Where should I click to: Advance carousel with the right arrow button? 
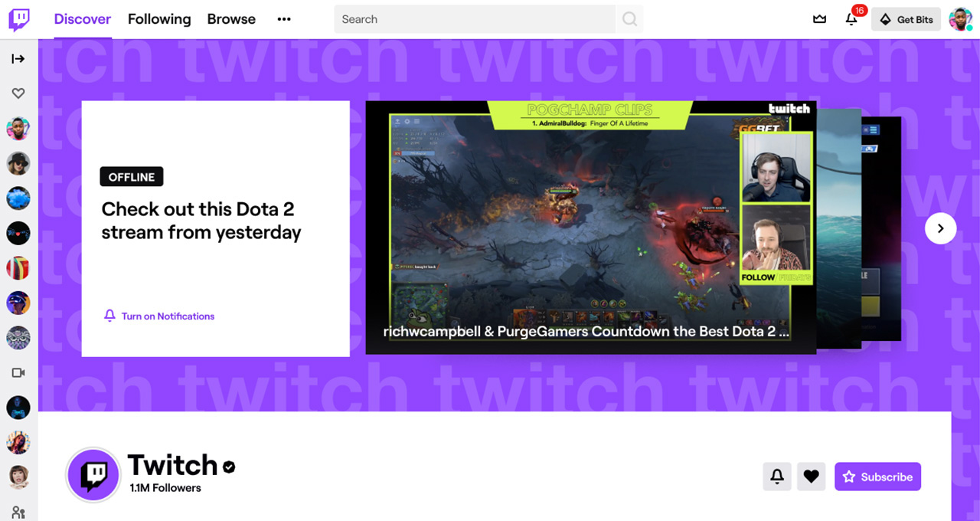[x=940, y=228]
